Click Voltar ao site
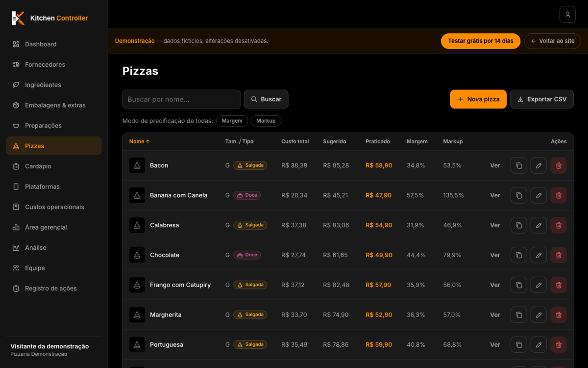 pyautogui.click(x=552, y=41)
